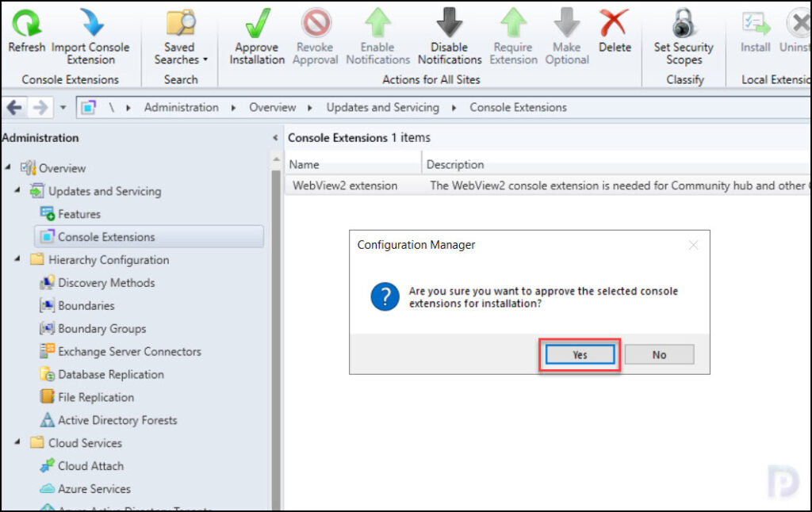Screen dimensions: 812x512
Task: Select the WebView2 extension row
Action: 548,185
